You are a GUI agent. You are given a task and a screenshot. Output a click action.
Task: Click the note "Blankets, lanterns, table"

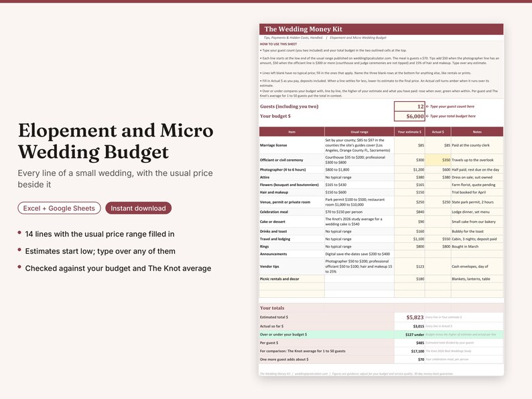click(471, 279)
